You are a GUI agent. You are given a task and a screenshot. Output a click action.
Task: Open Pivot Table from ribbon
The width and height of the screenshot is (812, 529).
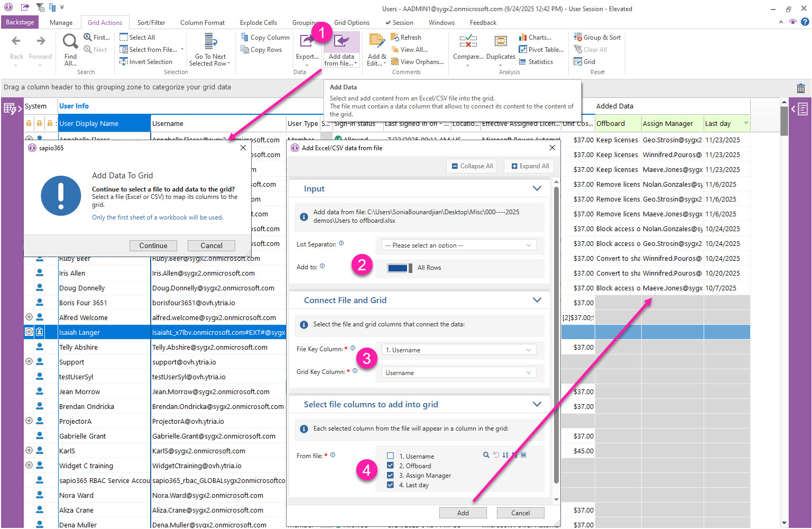[541, 50]
